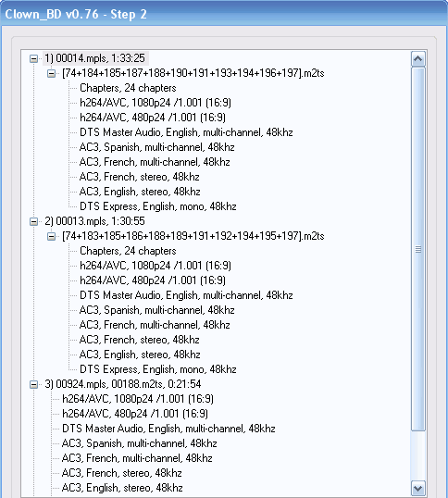Collapse the 00924.mpls playlist node

(33, 384)
